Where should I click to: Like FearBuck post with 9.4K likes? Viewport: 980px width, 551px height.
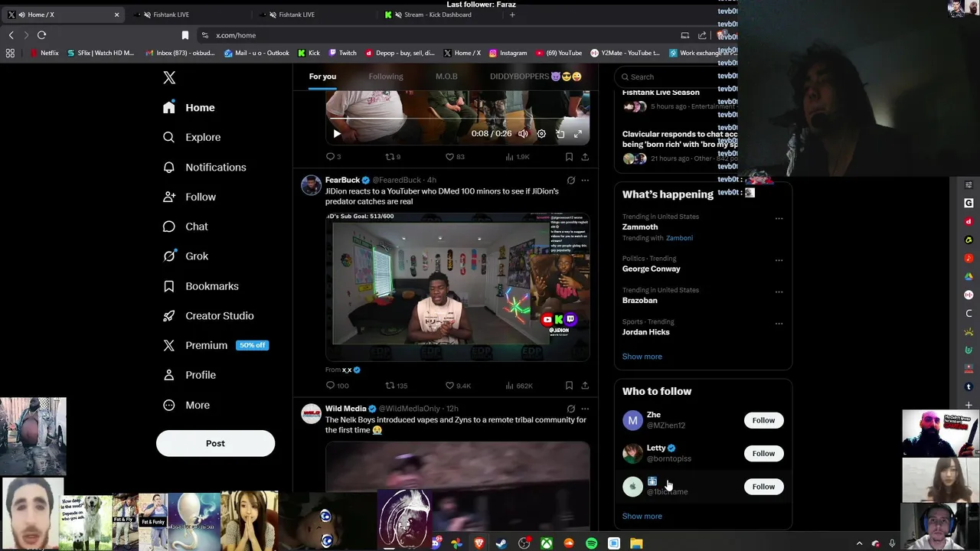click(x=458, y=386)
